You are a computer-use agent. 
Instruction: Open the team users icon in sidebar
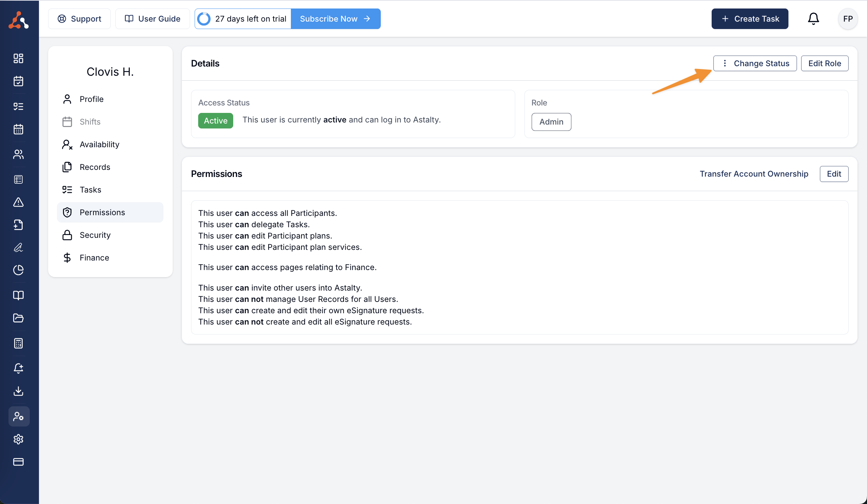(18, 154)
